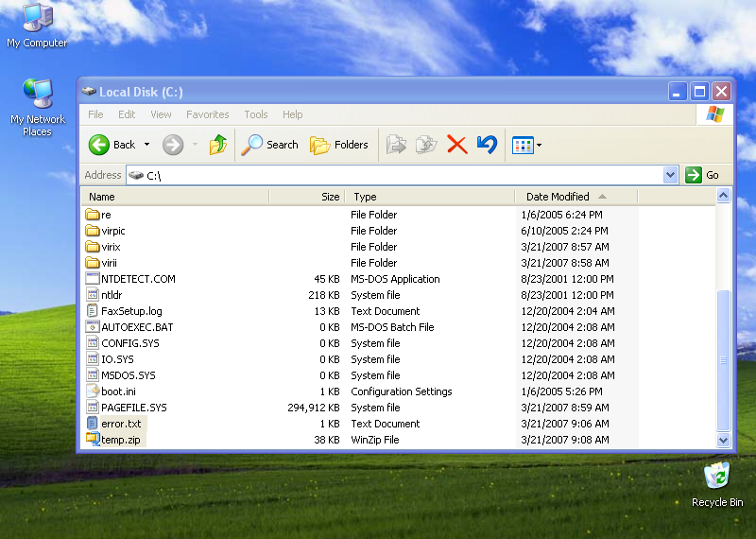
Task: Open the Back history dropdown arrow
Action: (x=147, y=145)
